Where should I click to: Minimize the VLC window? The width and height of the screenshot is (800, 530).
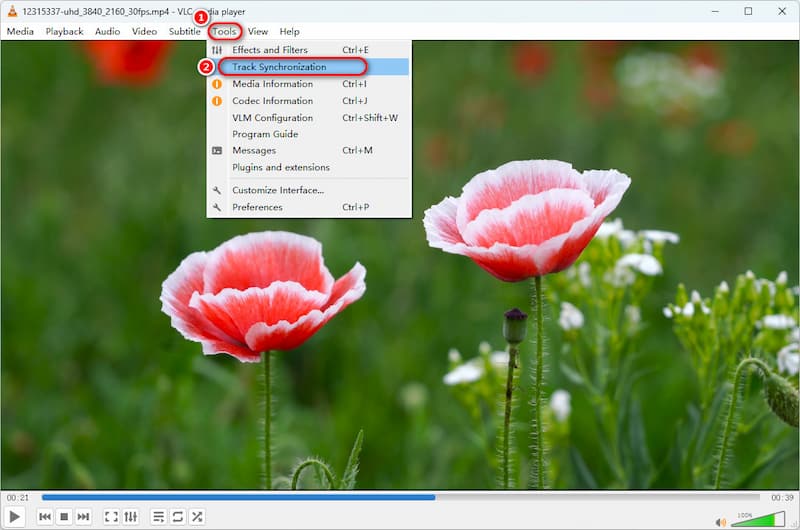pos(715,11)
